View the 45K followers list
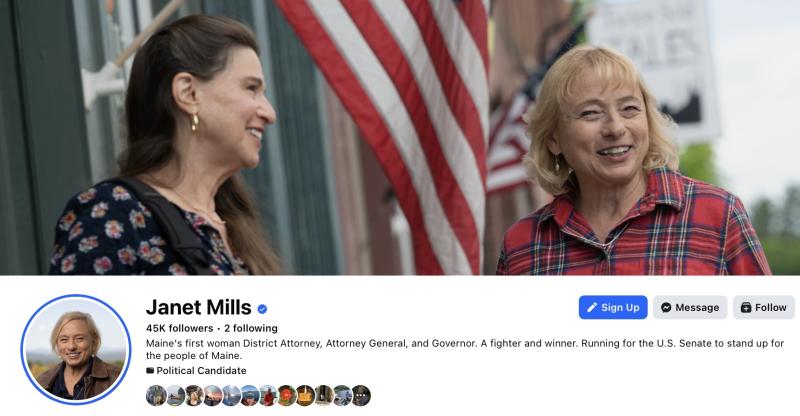The image size is (800, 416). [179, 328]
